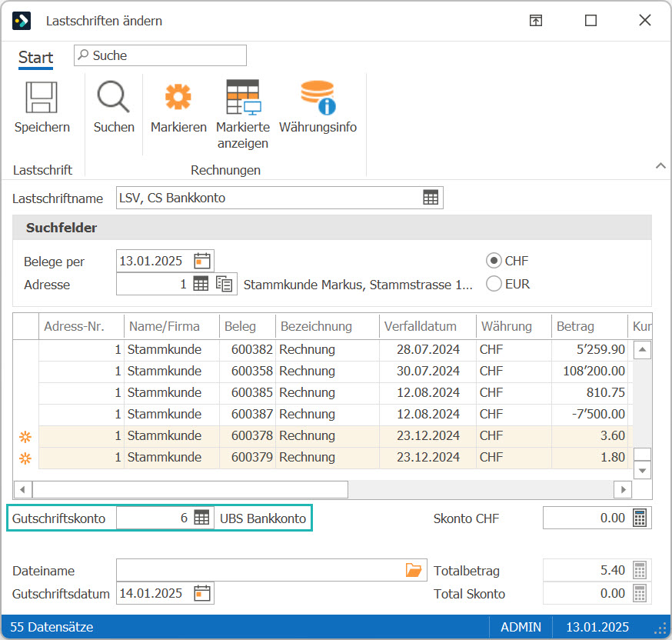Click the ribbon display options icon
Image resolution: width=672 pixels, height=640 pixels.
(x=536, y=20)
